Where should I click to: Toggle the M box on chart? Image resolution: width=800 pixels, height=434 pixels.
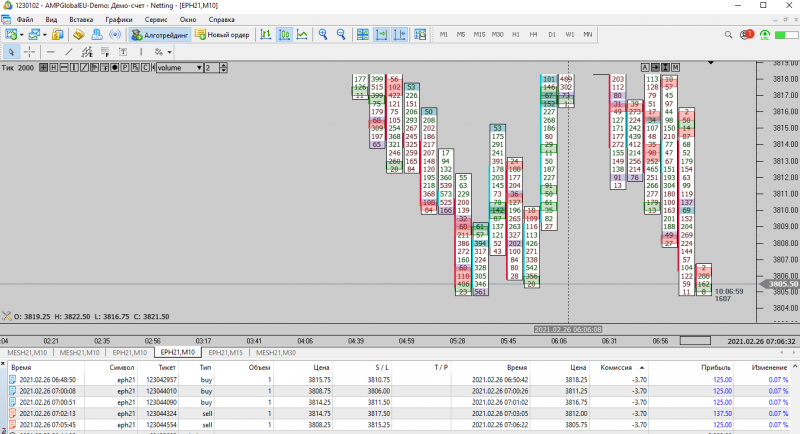pos(676,67)
